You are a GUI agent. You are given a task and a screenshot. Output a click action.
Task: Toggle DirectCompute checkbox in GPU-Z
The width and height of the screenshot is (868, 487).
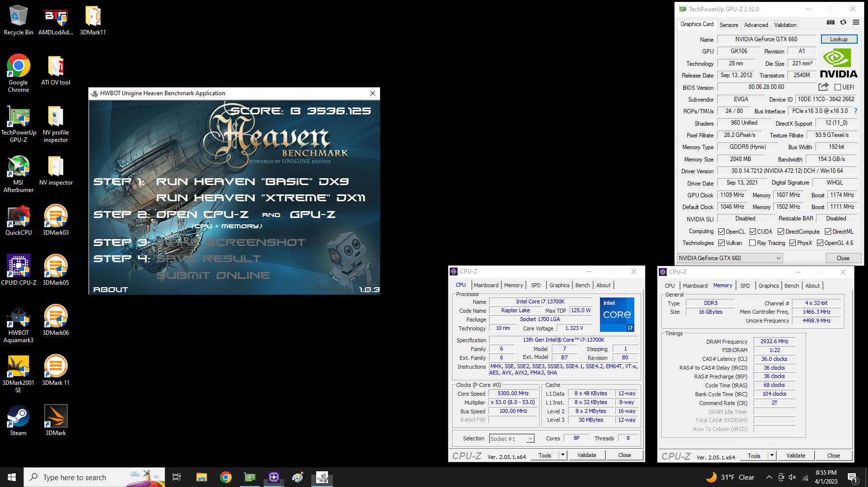pos(781,232)
